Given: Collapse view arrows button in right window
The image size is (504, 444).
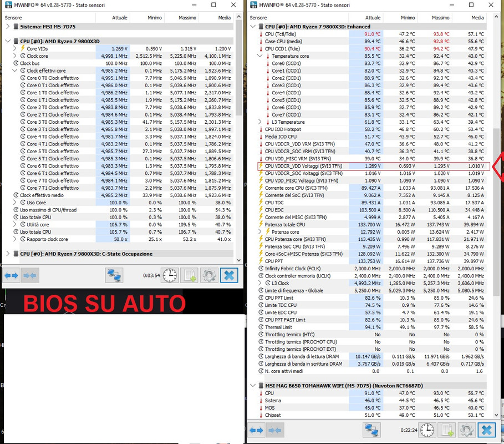Looking at the screenshot, I should (275, 430).
